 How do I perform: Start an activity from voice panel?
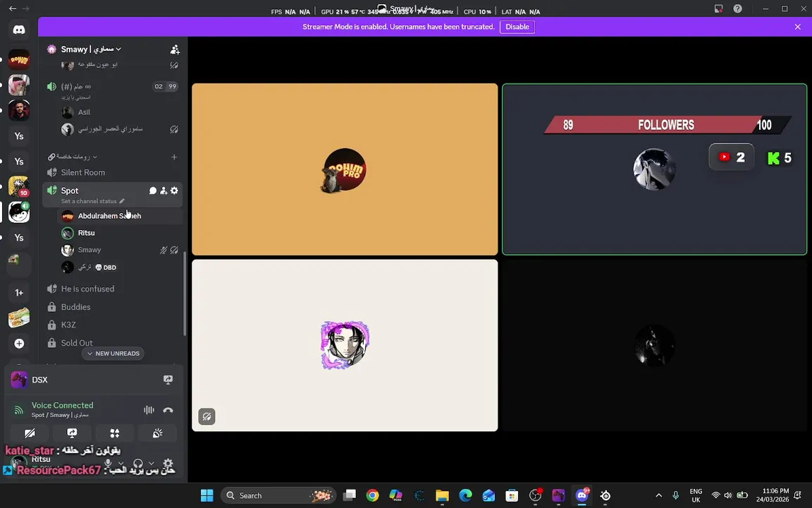tap(115, 433)
